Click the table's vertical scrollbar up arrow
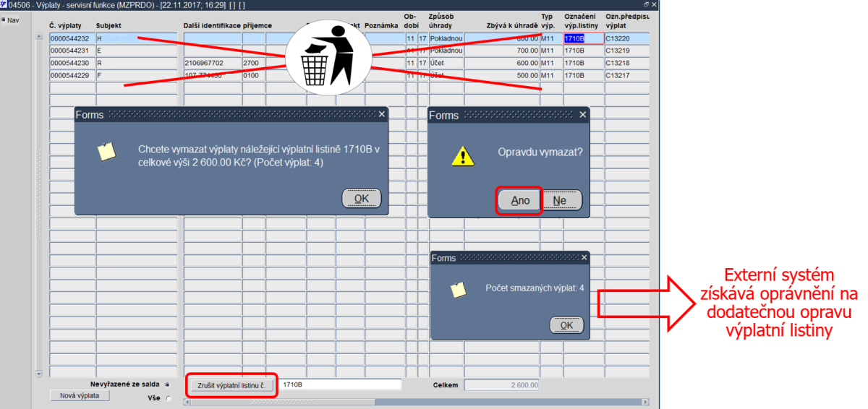Viewport: 868px width, 409px height. tap(39, 37)
